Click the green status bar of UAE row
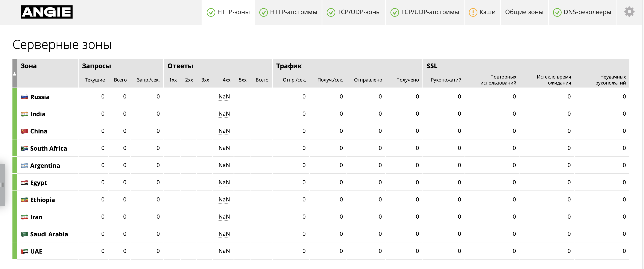The width and height of the screenshot is (644, 269). tap(15, 251)
